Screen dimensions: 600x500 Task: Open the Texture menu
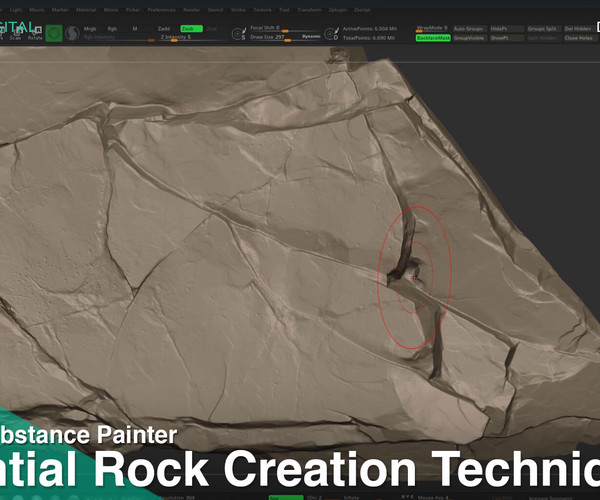262,10
